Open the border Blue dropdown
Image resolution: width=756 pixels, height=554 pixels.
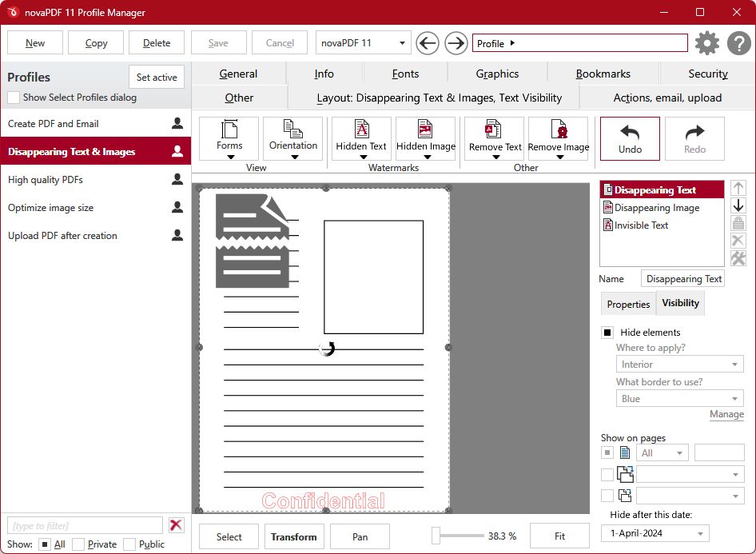point(679,399)
